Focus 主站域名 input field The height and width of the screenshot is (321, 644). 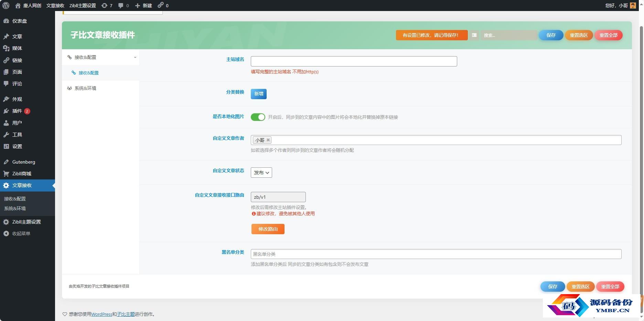pos(354,61)
